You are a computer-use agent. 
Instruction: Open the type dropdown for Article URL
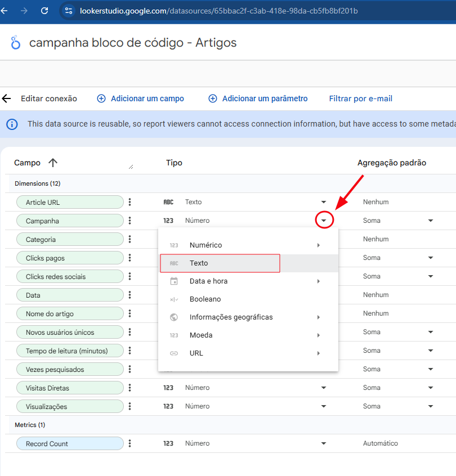click(x=324, y=201)
